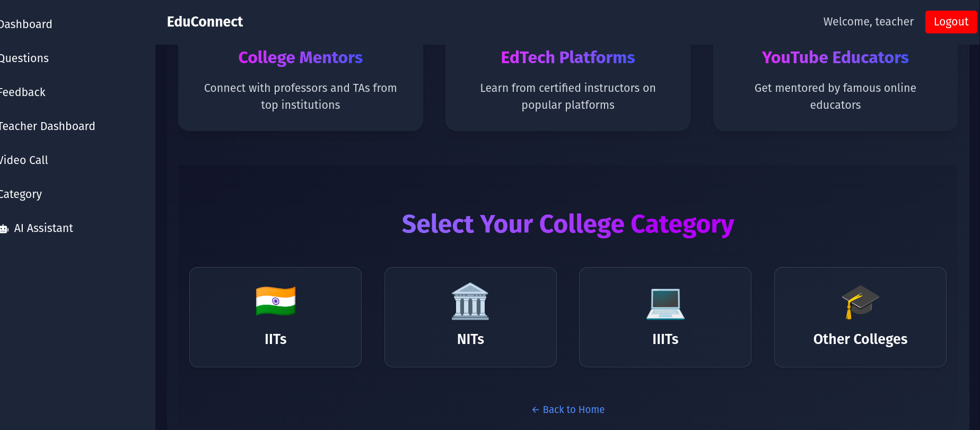
Task: Open the AI Assistant menu item
Action: (43, 228)
